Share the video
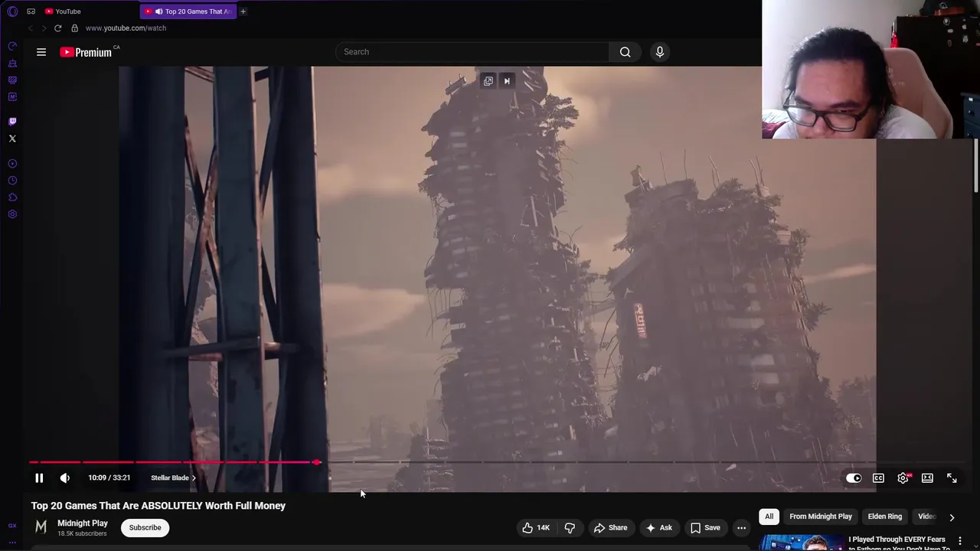The image size is (980, 551). click(610, 528)
